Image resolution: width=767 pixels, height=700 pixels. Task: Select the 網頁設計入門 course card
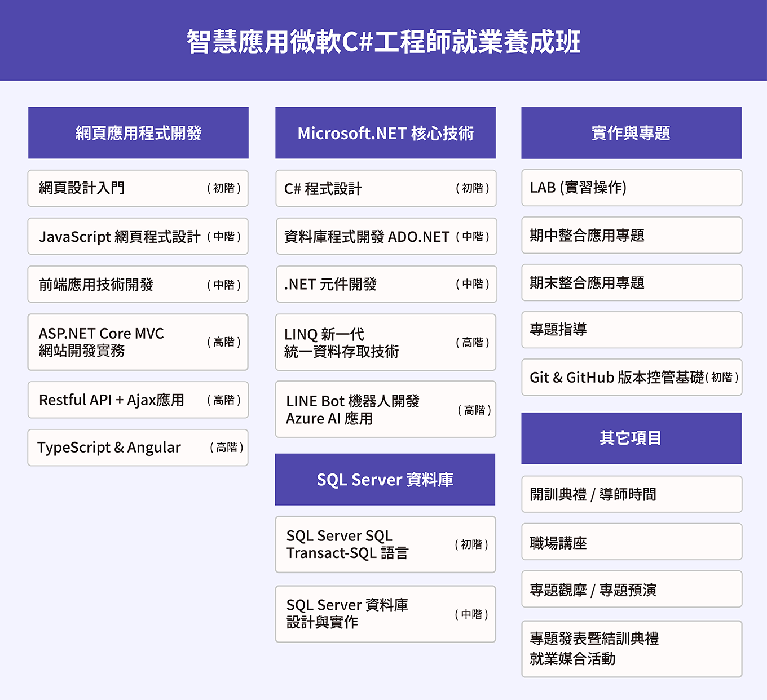(138, 188)
